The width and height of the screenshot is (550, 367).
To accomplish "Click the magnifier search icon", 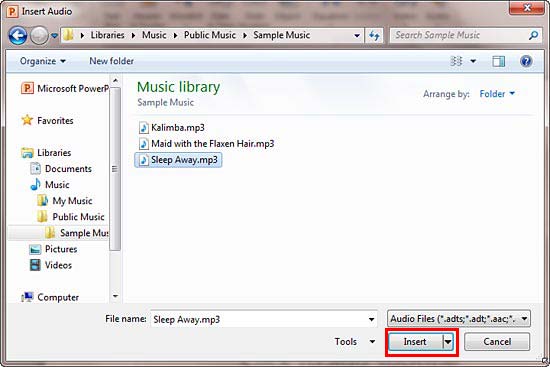I will 533,35.
